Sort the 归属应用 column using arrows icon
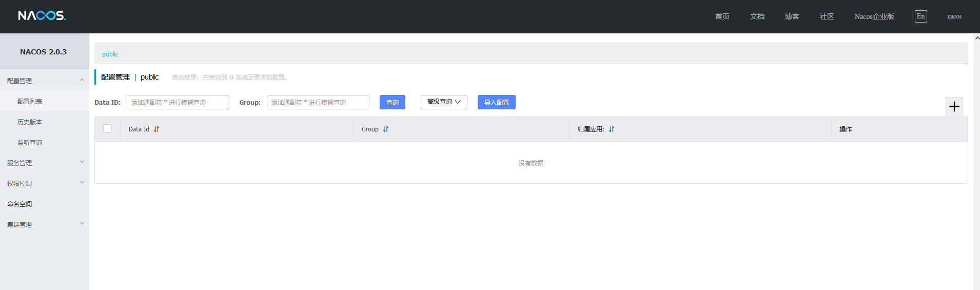 click(612, 129)
